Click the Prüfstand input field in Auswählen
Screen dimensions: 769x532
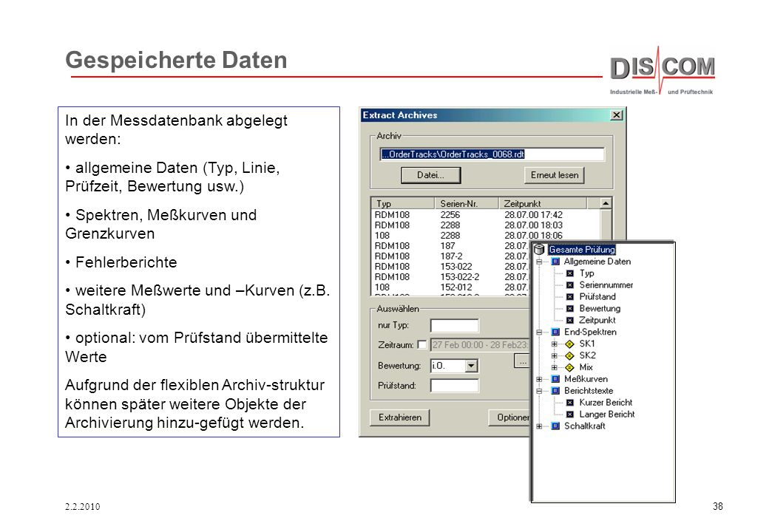click(454, 386)
